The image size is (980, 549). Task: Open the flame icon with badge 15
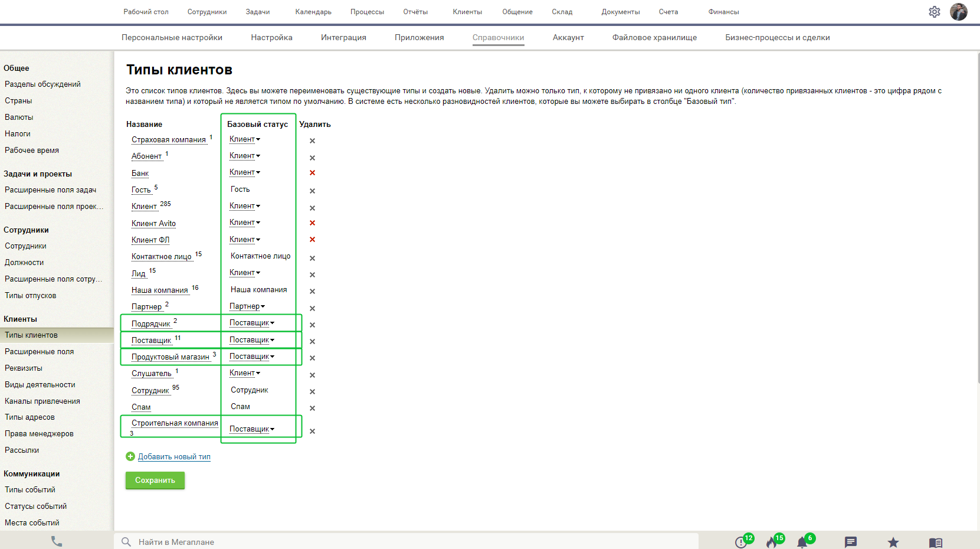click(x=772, y=542)
